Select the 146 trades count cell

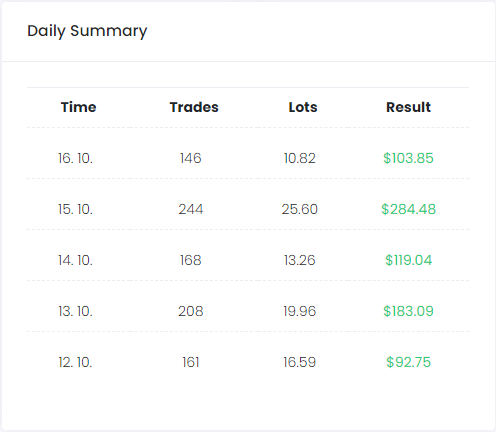(191, 158)
